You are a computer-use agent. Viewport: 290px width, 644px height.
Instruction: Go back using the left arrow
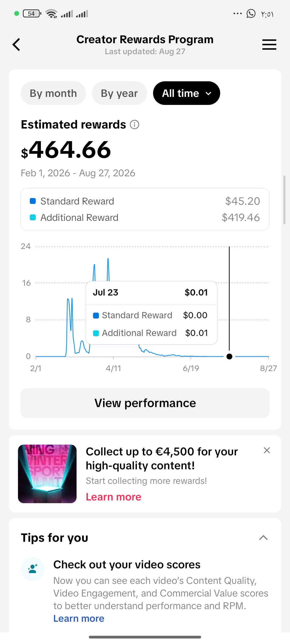pos(16,45)
